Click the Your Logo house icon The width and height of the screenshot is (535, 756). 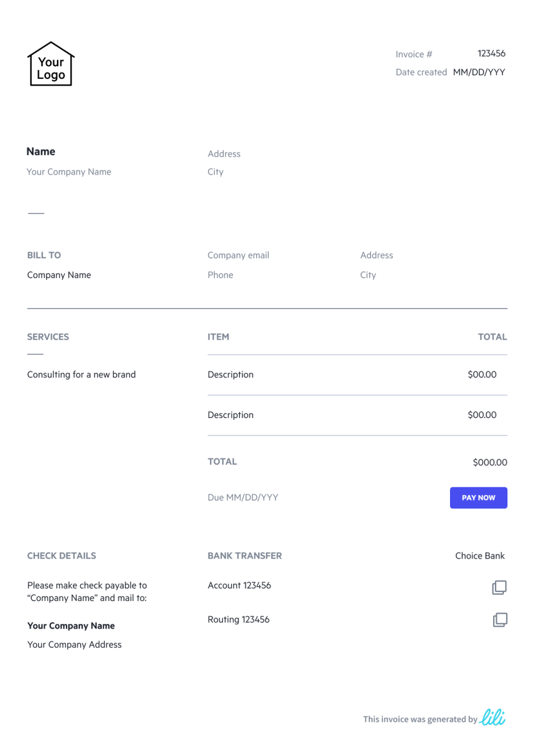click(51, 63)
